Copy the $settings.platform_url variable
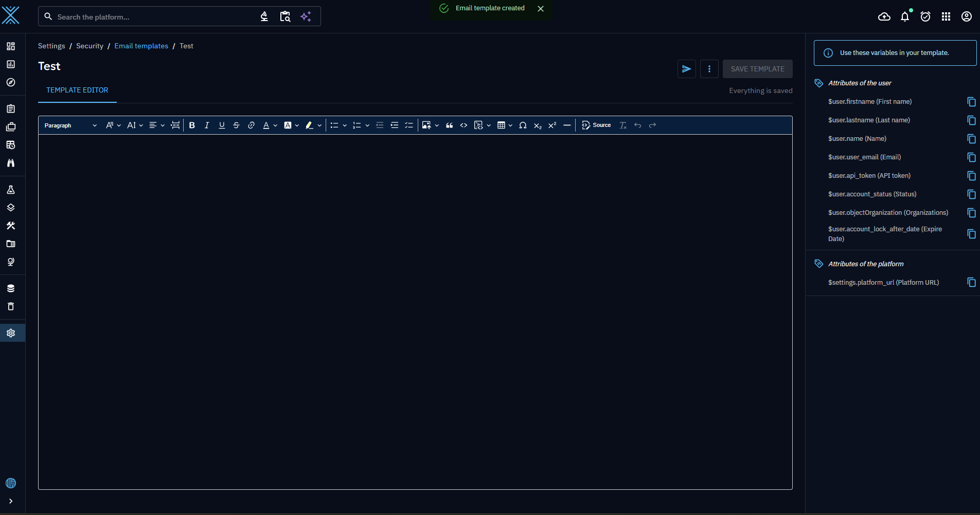This screenshot has height=515, width=980. click(971, 283)
